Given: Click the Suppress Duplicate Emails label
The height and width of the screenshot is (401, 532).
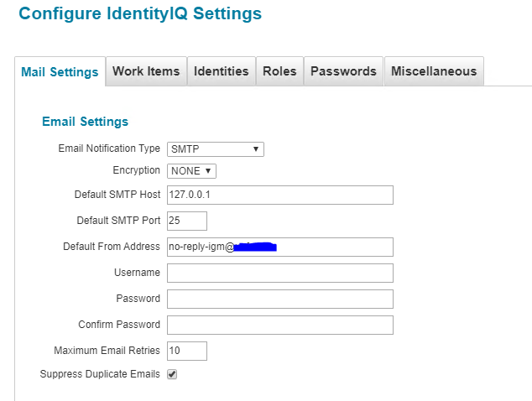Looking at the screenshot, I should pyautogui.click(x=100, y=374).
